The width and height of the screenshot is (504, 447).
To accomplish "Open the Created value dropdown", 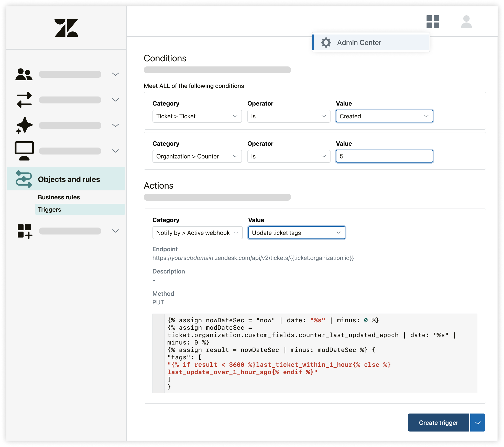I will pyautogui.click(x=384, y=116).
